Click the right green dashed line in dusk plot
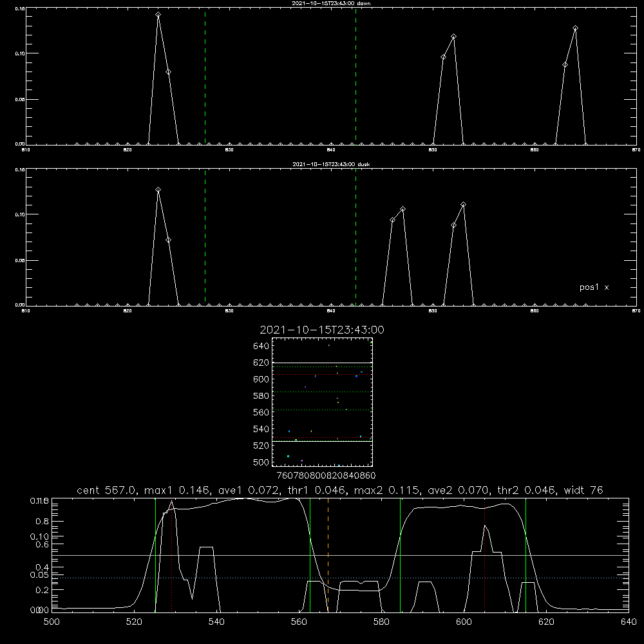Viewport: 644px width, 644px height. point(355,237)
